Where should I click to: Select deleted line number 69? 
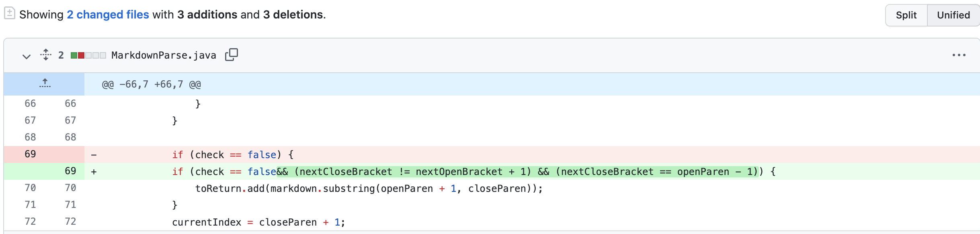30,154
